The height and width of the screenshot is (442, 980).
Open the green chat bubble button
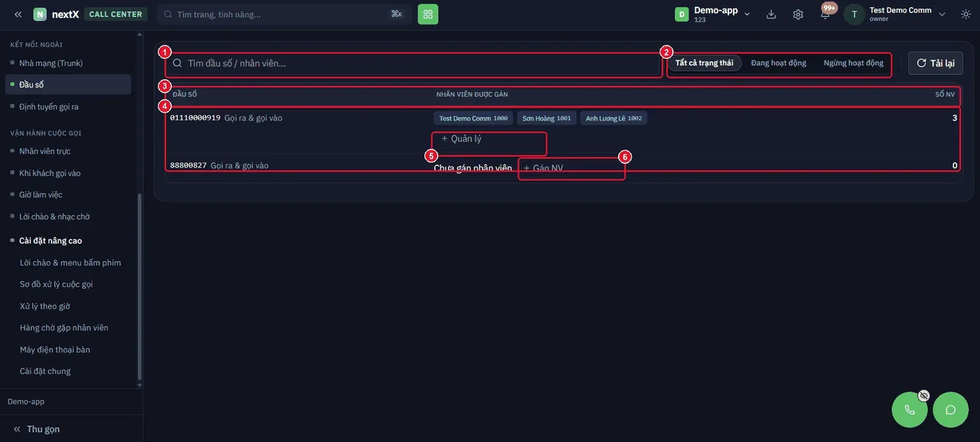(x=951, y=410)
